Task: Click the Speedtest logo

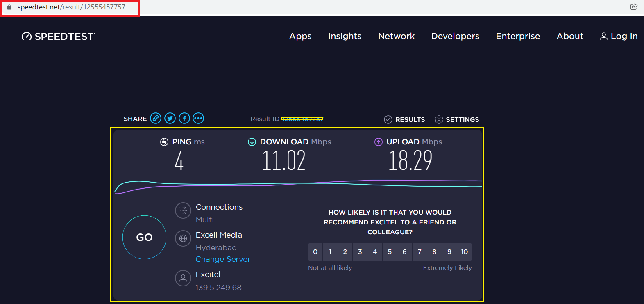Action: pyautogui.click(x=58, y=37)
